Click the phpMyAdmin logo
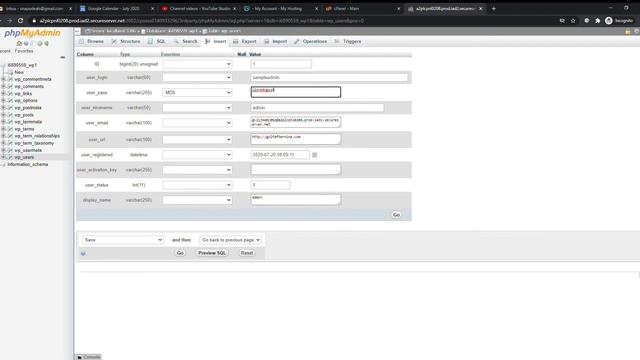The image size is (640, 360). coord(32,33)
